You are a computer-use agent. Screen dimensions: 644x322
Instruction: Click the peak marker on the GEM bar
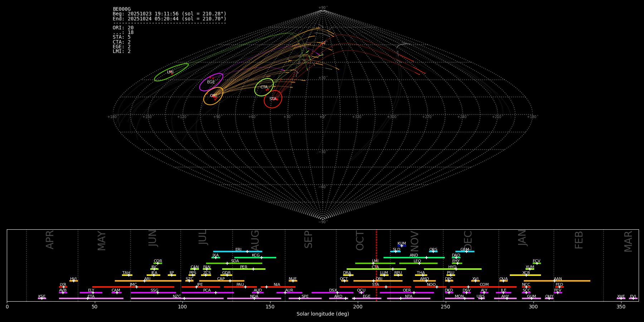(466, 252)
